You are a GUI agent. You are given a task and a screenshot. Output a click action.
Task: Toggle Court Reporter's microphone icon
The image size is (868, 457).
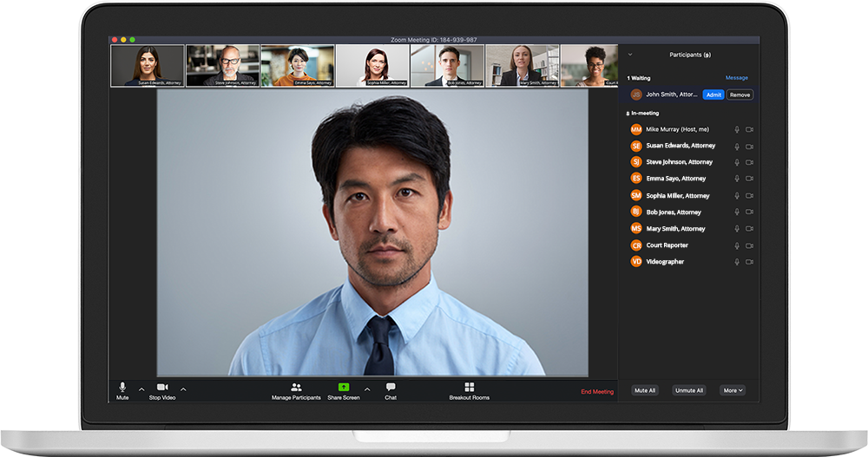[x=737, y=245]
